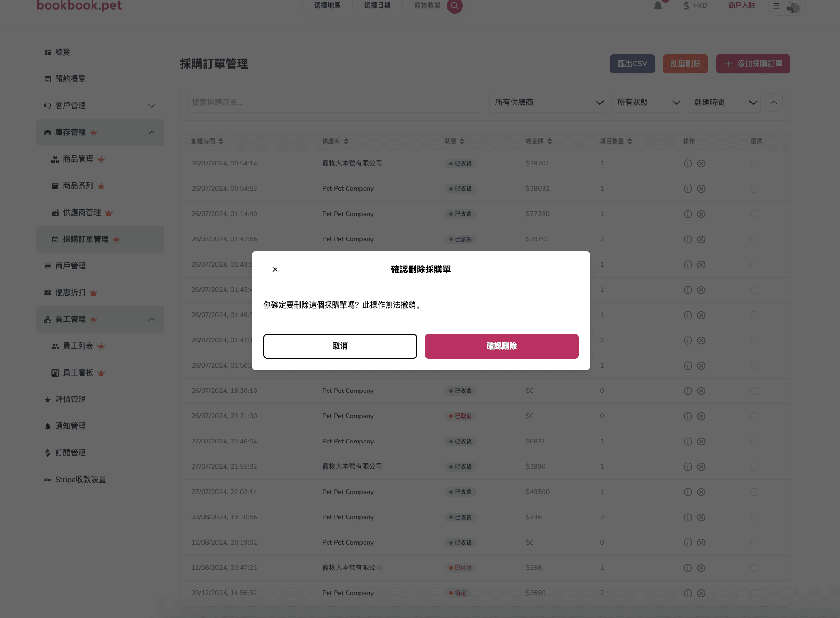Open the hamburger user menu

[777, 6]
